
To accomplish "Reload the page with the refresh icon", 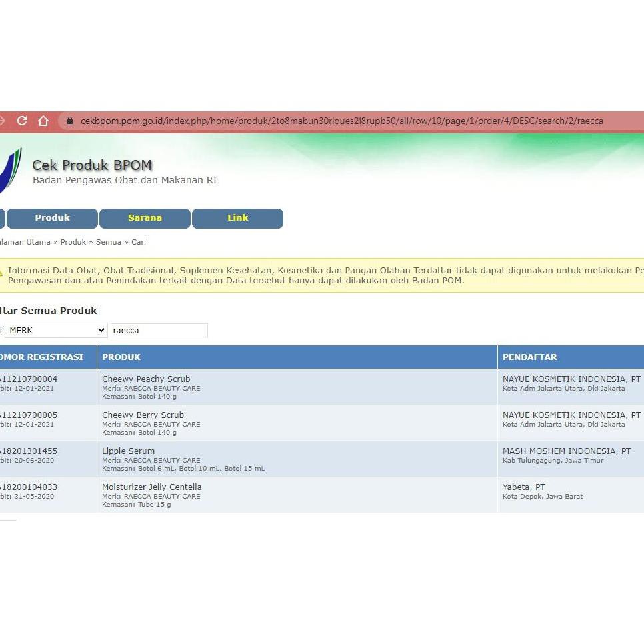I will [x=22, y=121].
